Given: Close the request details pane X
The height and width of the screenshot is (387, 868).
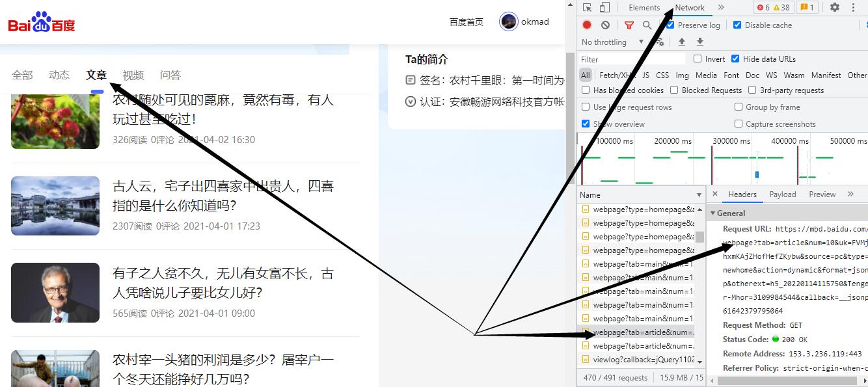Looking at the screenshot, I should point(714,194).
